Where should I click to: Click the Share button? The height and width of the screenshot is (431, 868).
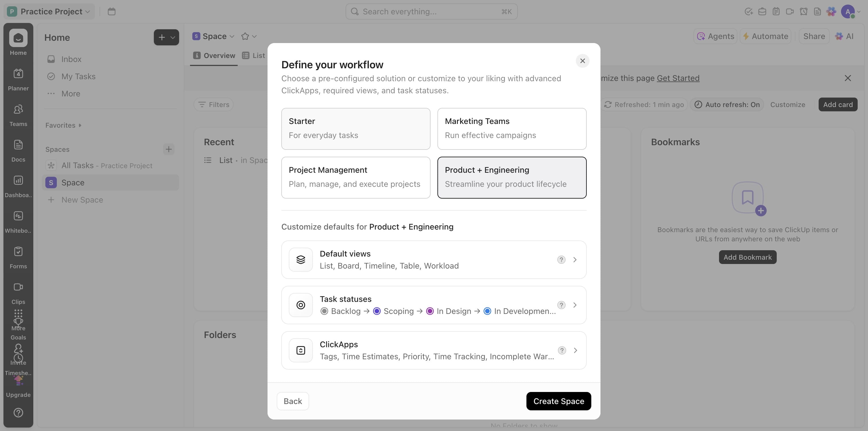[x=814, y=36]
